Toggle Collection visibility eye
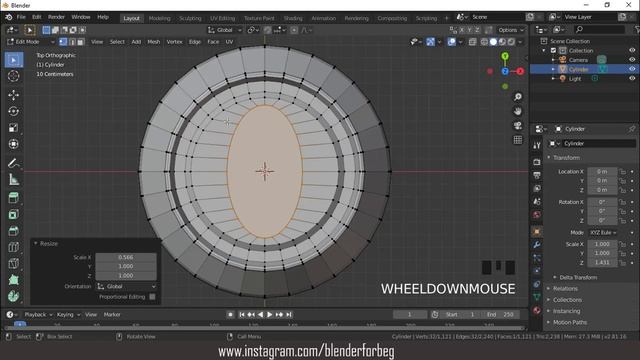 (632, 50)
